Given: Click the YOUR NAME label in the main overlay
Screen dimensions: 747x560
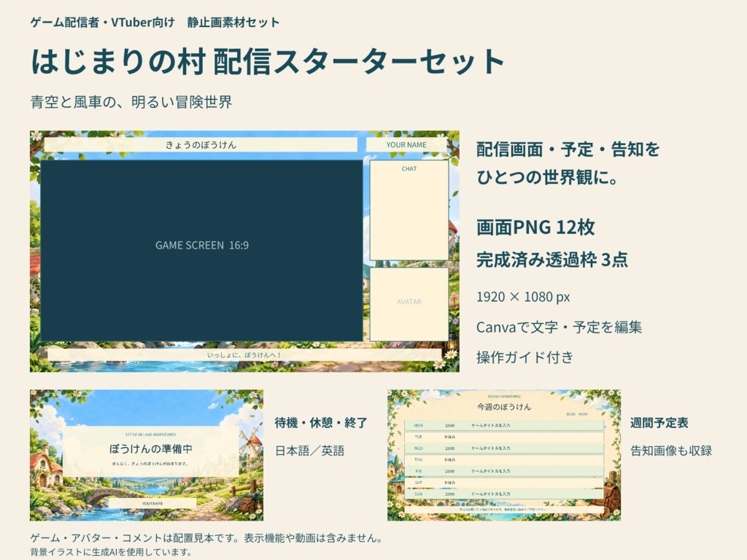Looking at the screenshot, I should tap(406, 145).
